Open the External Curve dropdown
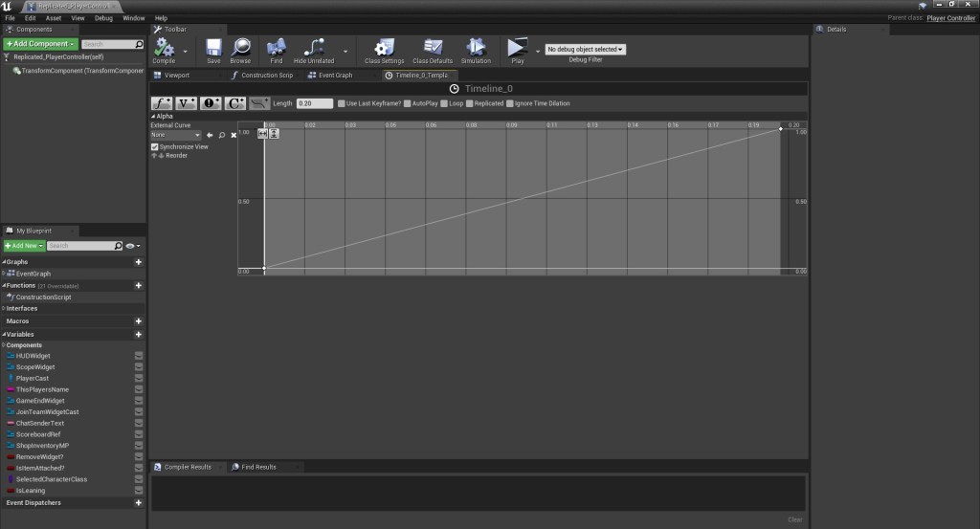The width and height of the screenshot is (980, 529). tap(175, 135)
